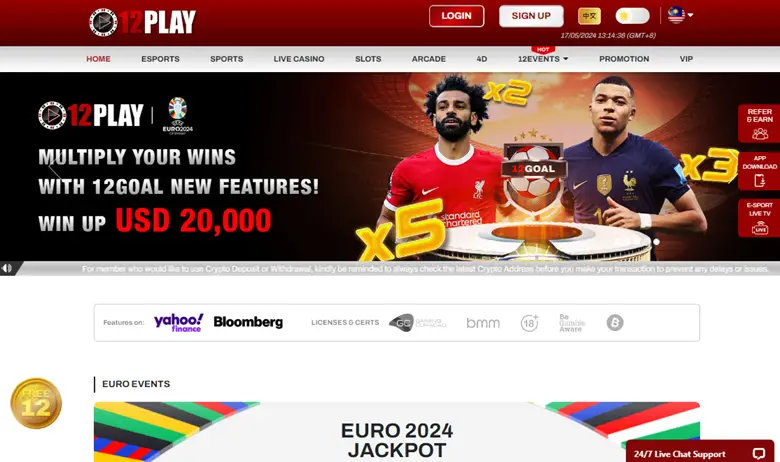Open the live chat bubble icon

click(x=759, y=454)
